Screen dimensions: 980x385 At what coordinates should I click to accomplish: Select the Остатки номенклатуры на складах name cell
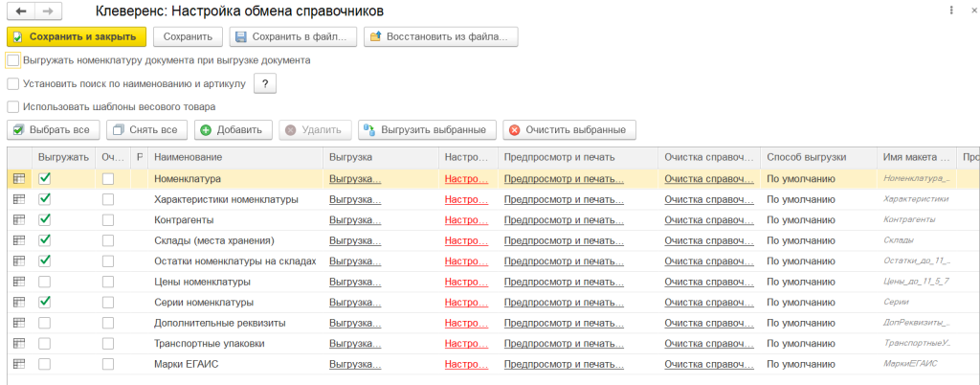pyautogui.click(x=235, y=261)
